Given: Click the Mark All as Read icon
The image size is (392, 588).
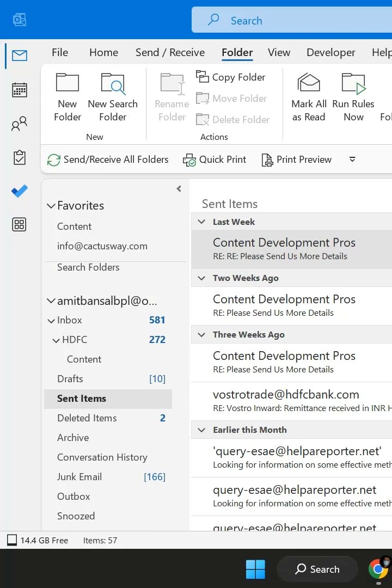Looking at the screenshot, I should [309, 96].
